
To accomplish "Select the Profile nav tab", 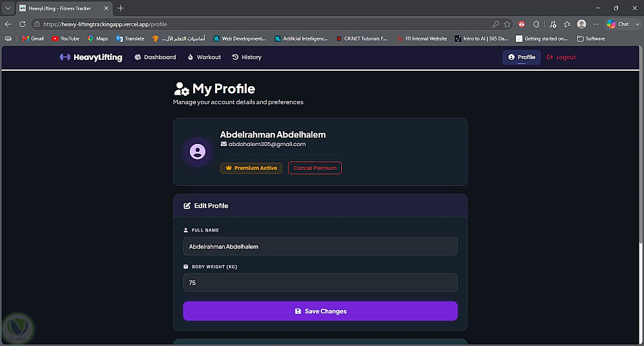I will 522,57.
